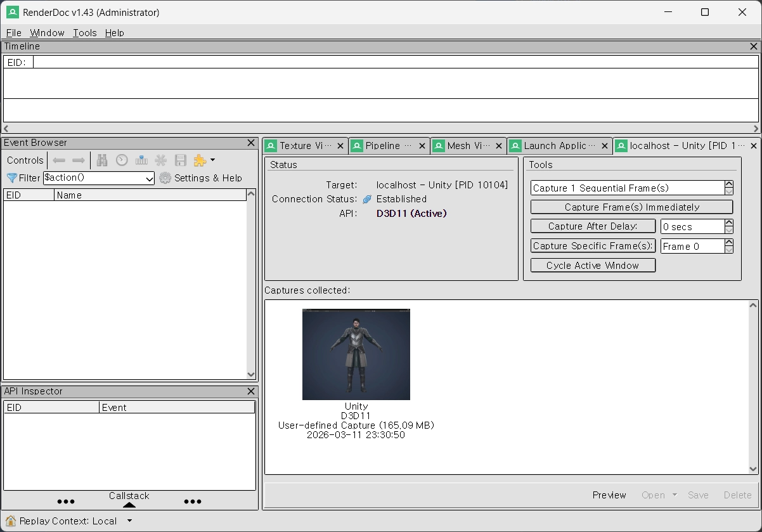This screenshot has width=762, height=532.
Task: Click the Replay Context house icon
Action: 11,521
